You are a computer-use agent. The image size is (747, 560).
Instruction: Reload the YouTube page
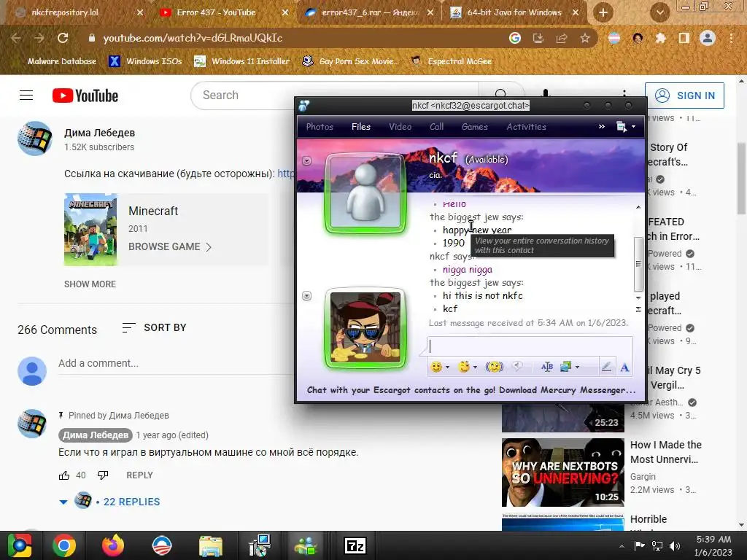click(63, 38)
